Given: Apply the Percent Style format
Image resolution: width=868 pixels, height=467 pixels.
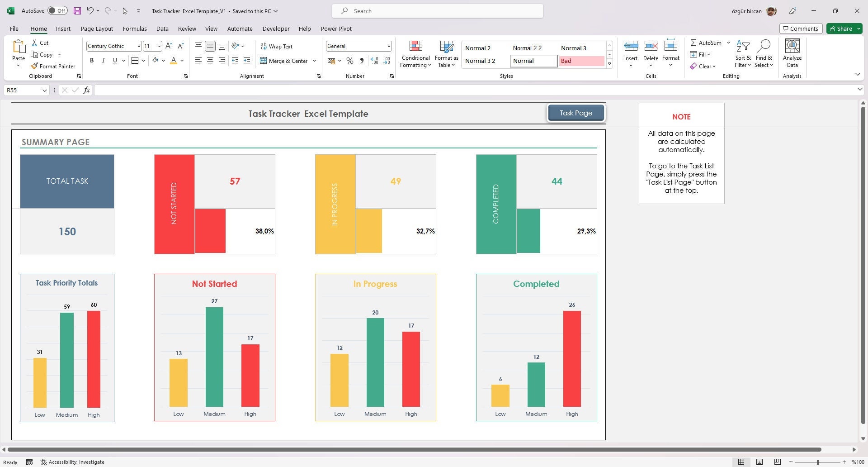Looking at the screenshot, I should (x=349, y=61).
